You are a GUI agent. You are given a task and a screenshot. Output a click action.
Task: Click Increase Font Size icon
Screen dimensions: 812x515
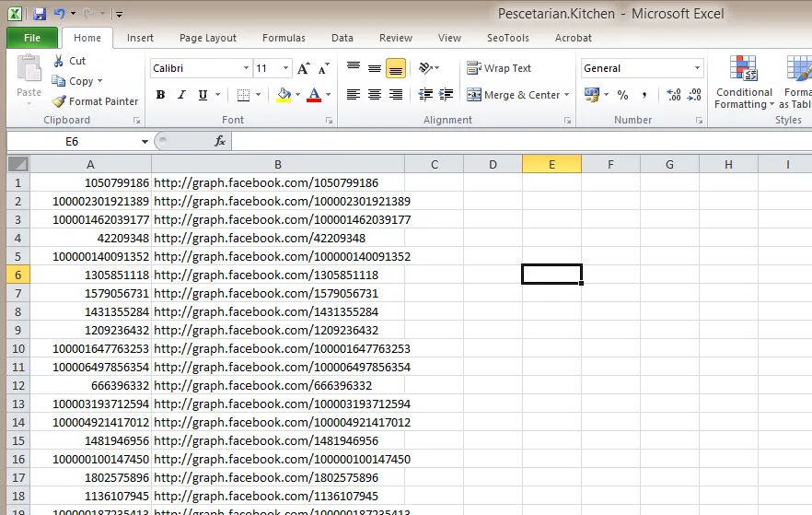point(304,68)
